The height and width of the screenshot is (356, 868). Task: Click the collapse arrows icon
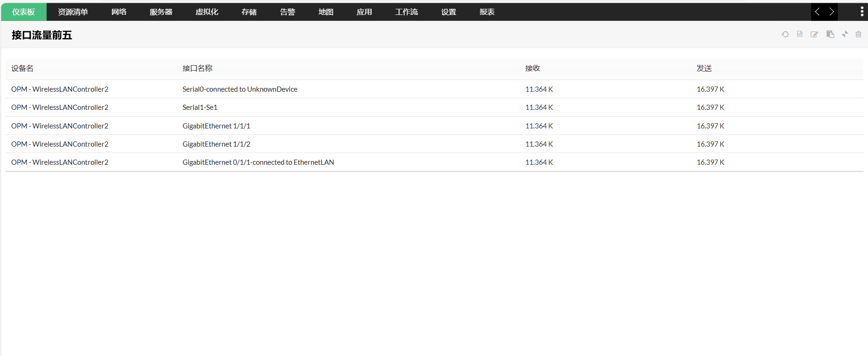pyautogui.click(x=845, y=34)
